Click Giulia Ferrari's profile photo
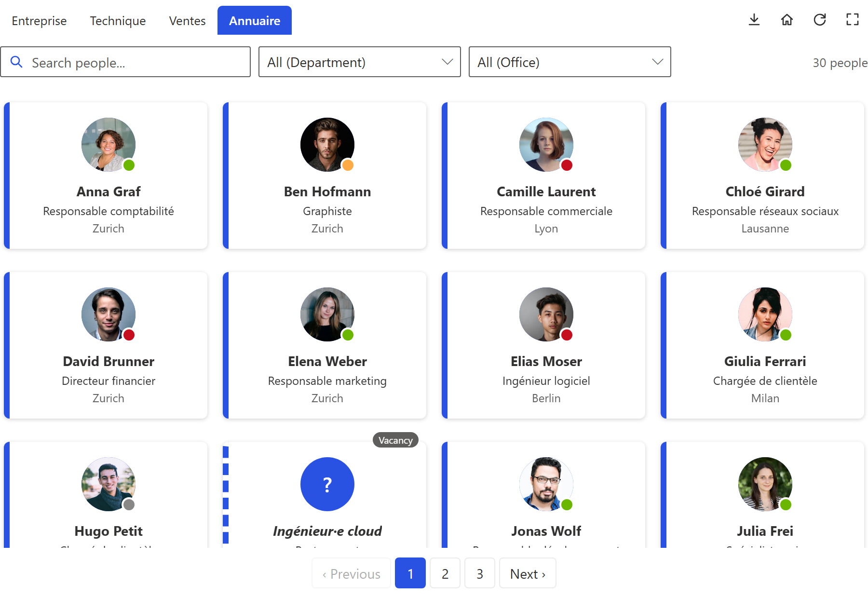868x598 pixels. (765, 314)
